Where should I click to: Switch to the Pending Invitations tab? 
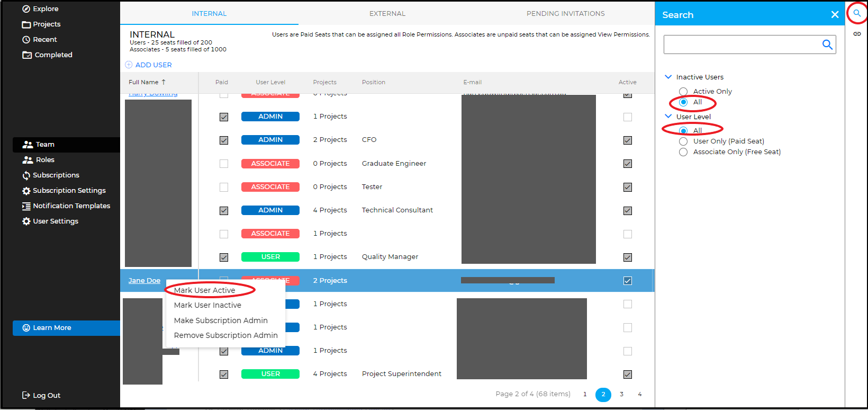tap(565, 14)
